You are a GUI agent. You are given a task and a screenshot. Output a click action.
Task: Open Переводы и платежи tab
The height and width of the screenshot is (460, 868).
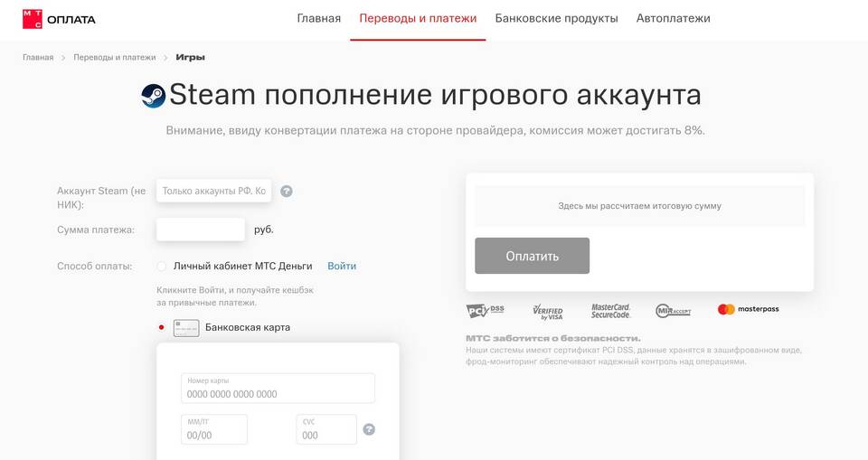[418, 19]
